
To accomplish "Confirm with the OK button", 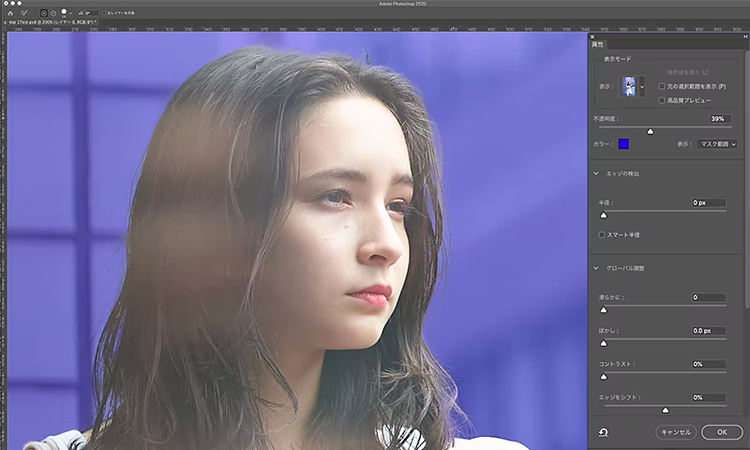I will pyautogui.click(x=722, y=432).
